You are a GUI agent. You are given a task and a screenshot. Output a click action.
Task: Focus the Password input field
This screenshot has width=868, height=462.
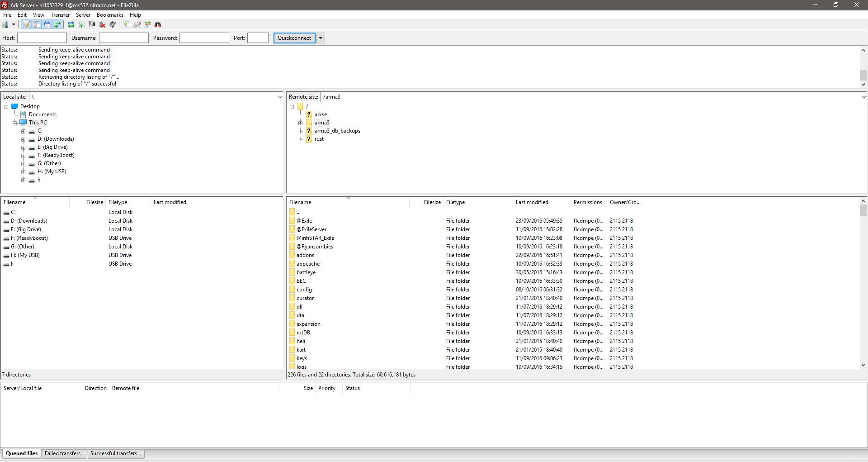[204, 38]
